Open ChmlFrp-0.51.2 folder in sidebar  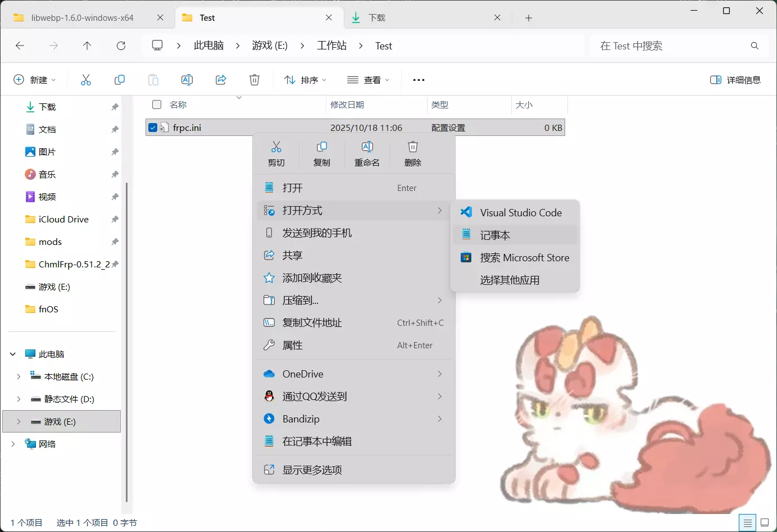click(67, 264)
